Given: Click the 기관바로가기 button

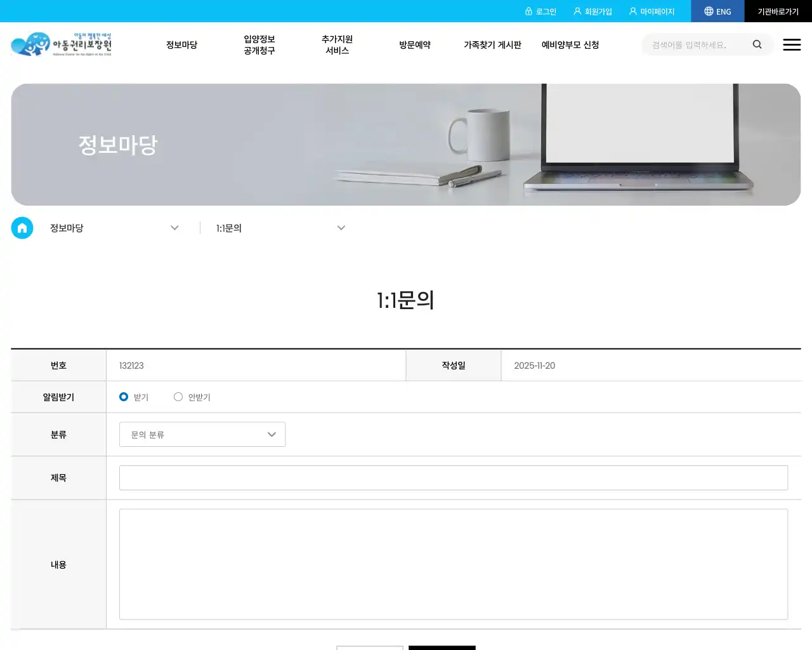Looking at the screenshot, I should pos(778,11).
